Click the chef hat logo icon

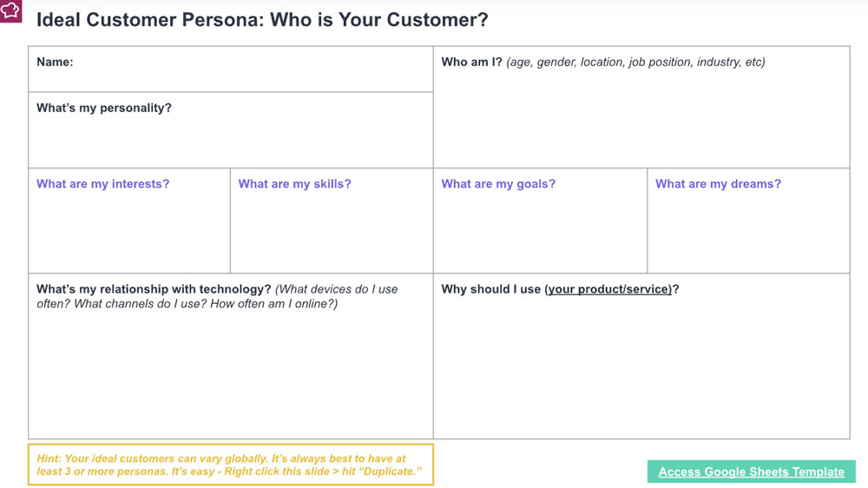10,11
